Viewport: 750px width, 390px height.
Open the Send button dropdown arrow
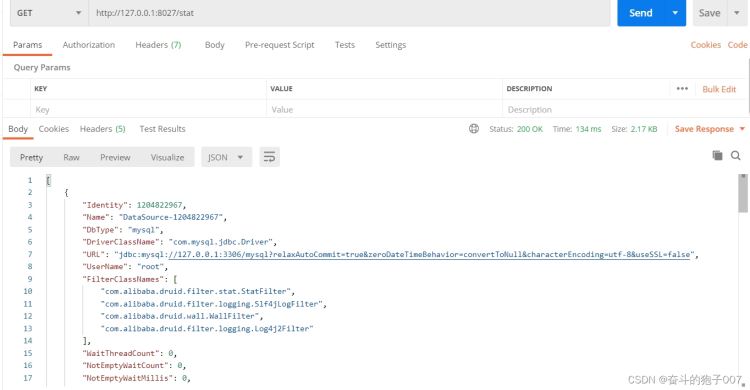675,13
